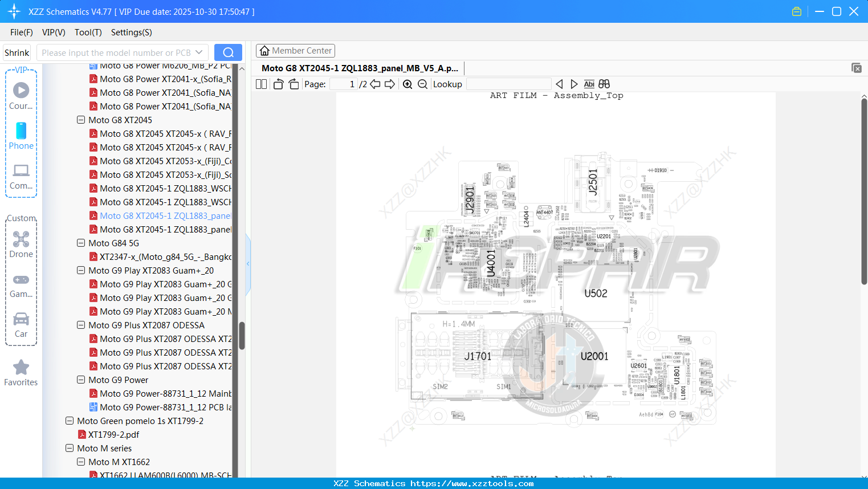This screenshot has height=489, width=868.
Task: Click the tree list scroll-up arrow
Action: (242, 68)
